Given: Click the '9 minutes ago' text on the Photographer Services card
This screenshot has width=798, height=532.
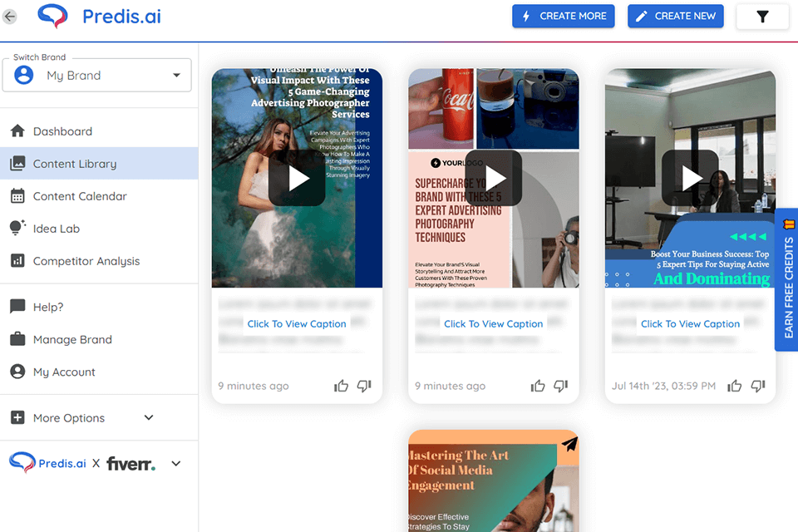Looking at the screenshot, I should pos(253,386).
